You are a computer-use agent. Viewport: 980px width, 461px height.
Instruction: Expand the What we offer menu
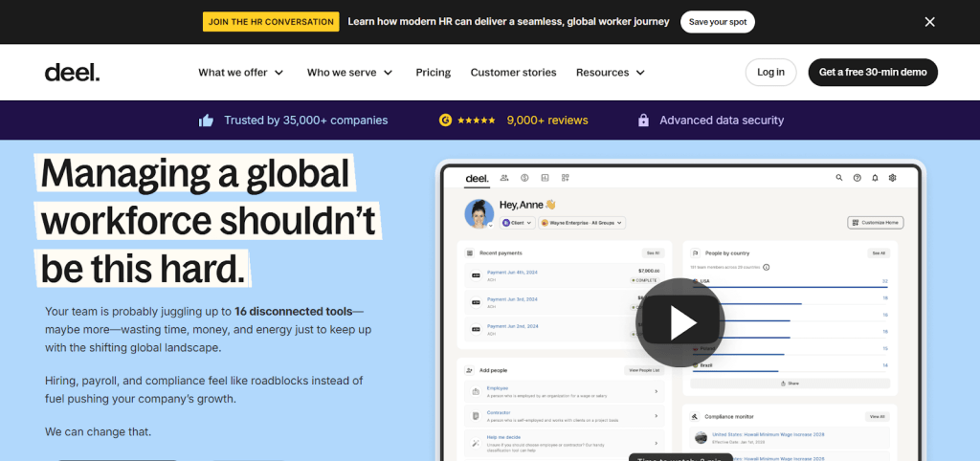click(241, 73)
